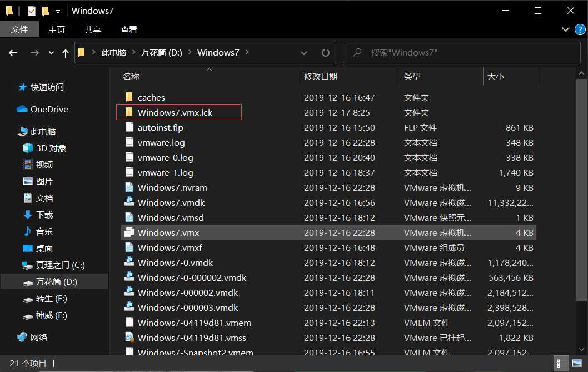Viewport: 588px width, 372px height.
Task: Click the quick access star icon
Action: [x=22, y=87]
